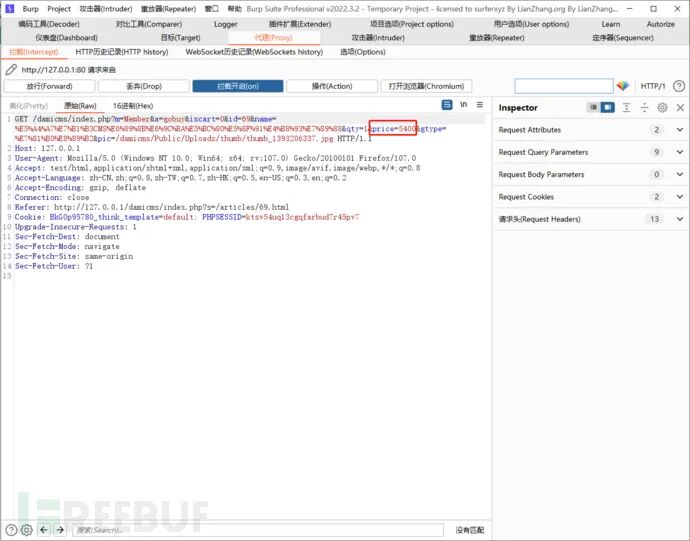Click the Burp Suite logo icon
The image size is (690, 541).
click(10, 8)
